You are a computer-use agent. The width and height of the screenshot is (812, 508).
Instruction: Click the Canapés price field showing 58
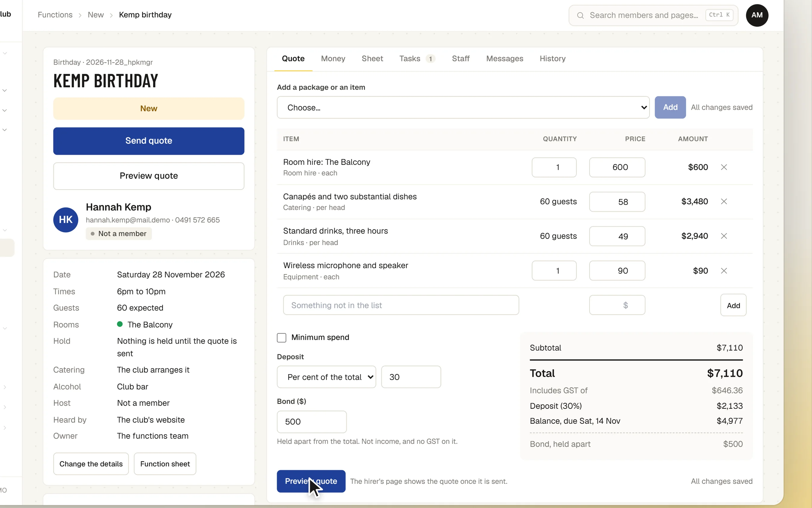(617, 202)
